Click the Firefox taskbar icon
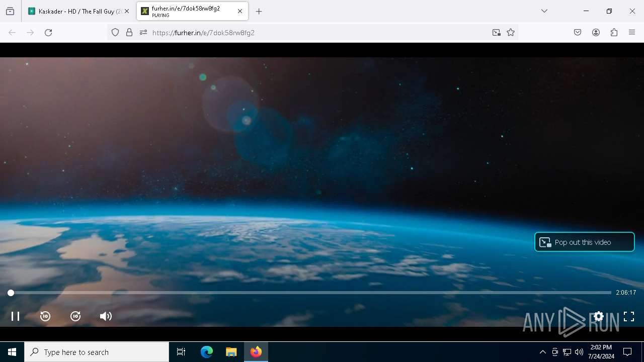Screen dimensions: 644x362 click(256, 352)
